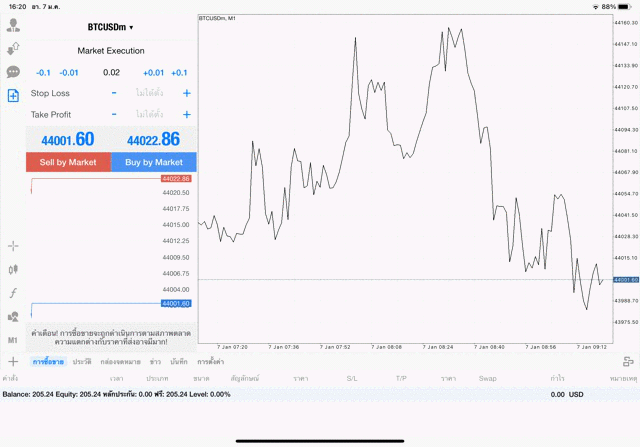
Task: Open the indicators function icon
Action: coord(13,293)
